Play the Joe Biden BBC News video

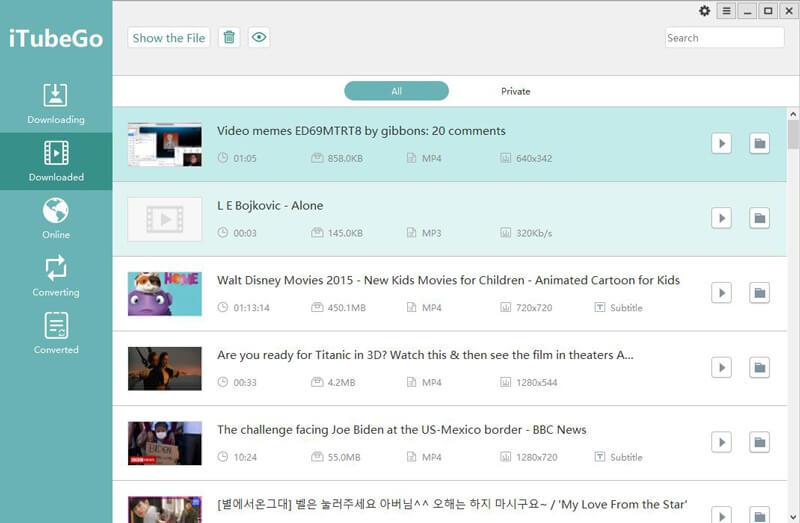pos(721,442)
